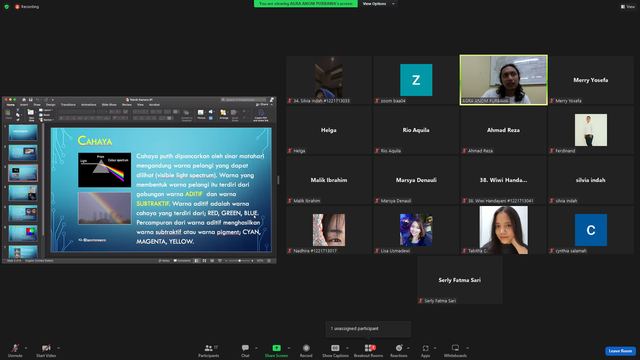Click the Leave Room button
Screen dimensions: 640x360
620,351
